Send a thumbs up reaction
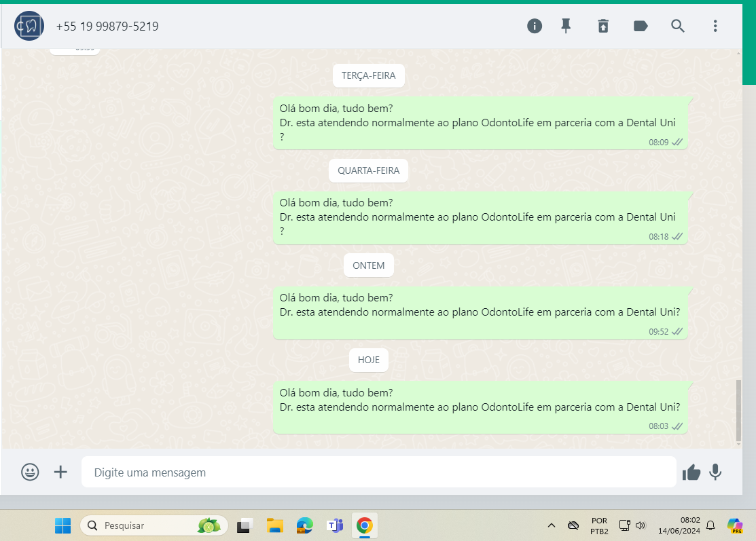Image resolution: width=756 pixels, height=541 pixels. point(691,472)
